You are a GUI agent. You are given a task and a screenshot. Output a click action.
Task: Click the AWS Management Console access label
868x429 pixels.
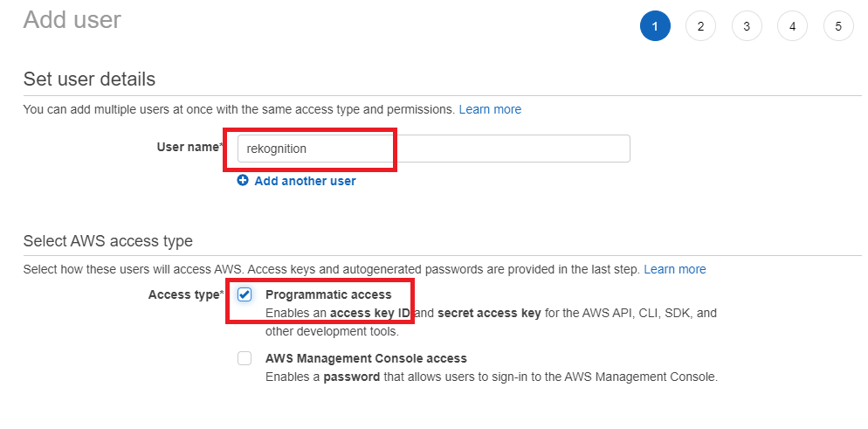tap(366, 358)
